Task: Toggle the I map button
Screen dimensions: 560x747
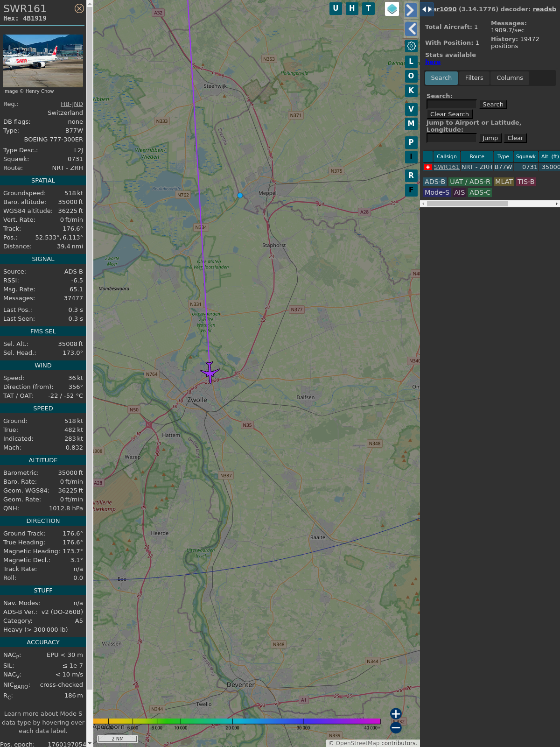Action: click(411, 156)
